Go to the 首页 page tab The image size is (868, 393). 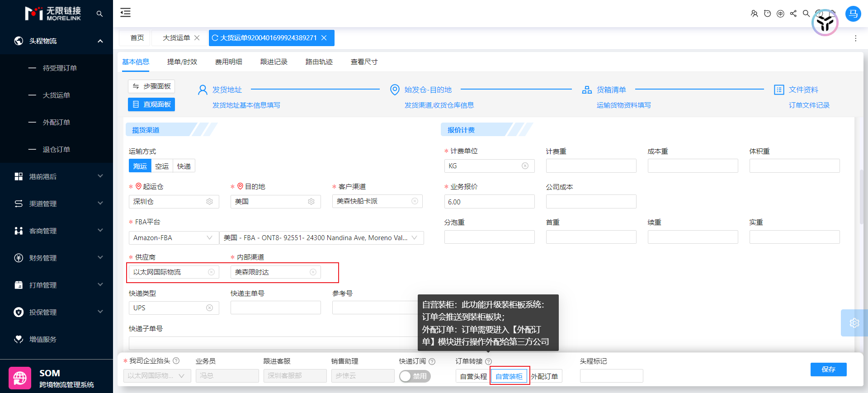[137, 38]
